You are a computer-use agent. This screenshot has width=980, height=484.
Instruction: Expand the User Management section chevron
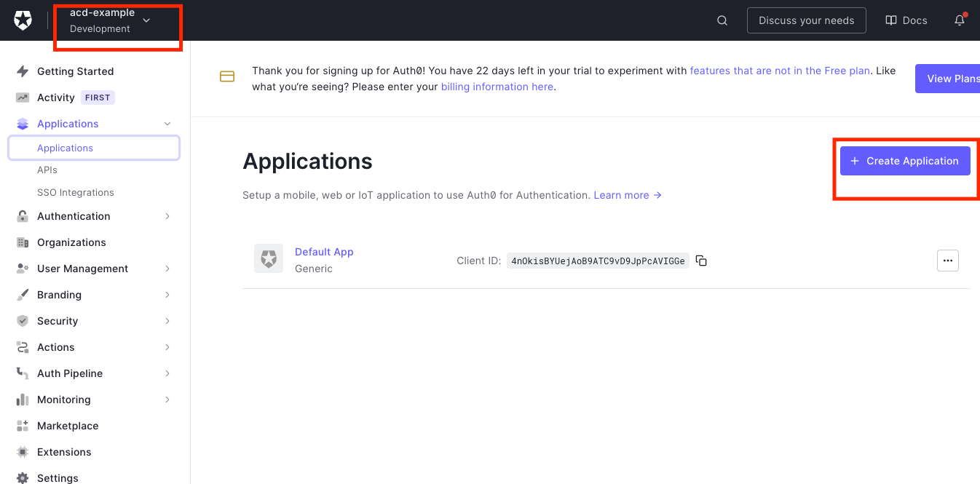coord(167,269)
